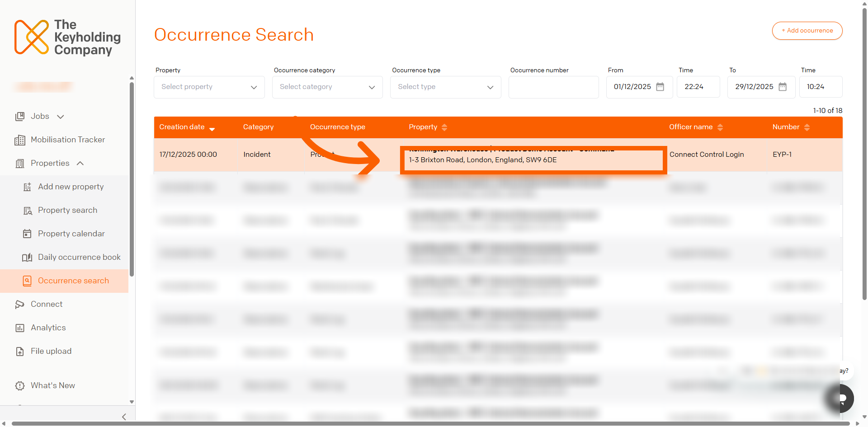The height and width of the screenshot is (427, 868).
Task: Click the Occurrence search icon
Action: tap(27, 281)
